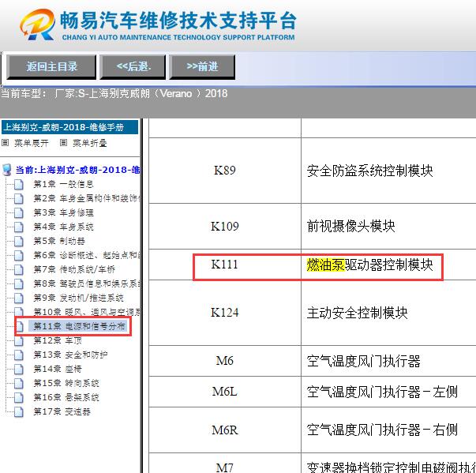Screen dimensions: 476x473
Task: Click the root computer icon of tree
Action: coord(6,170)
